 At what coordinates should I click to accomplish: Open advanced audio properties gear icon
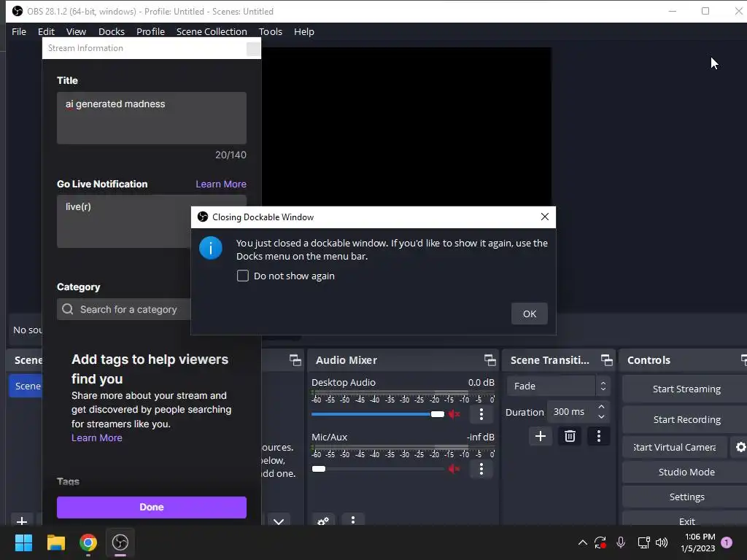[323, 520]
